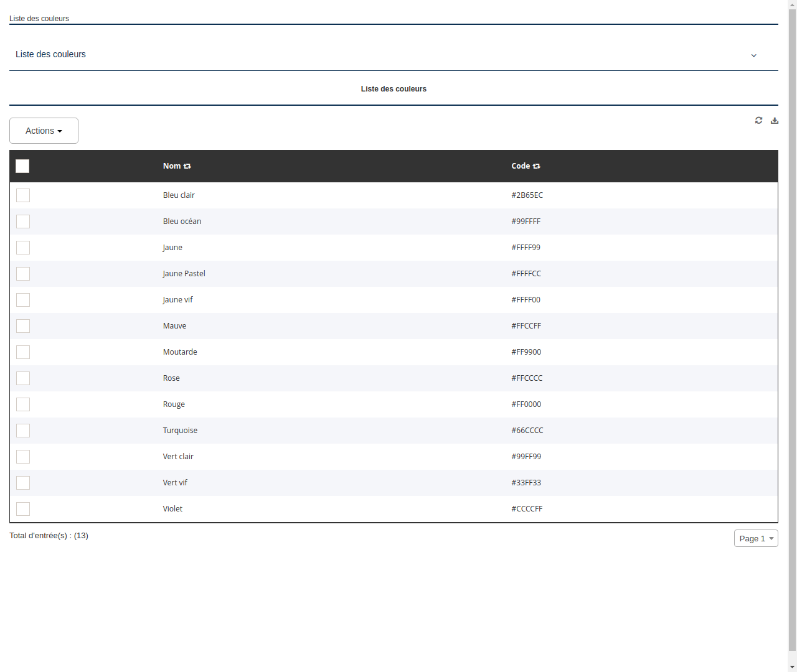Open the Bleu océan color entry
Screen dimensions: 797x672
point(182,221)
